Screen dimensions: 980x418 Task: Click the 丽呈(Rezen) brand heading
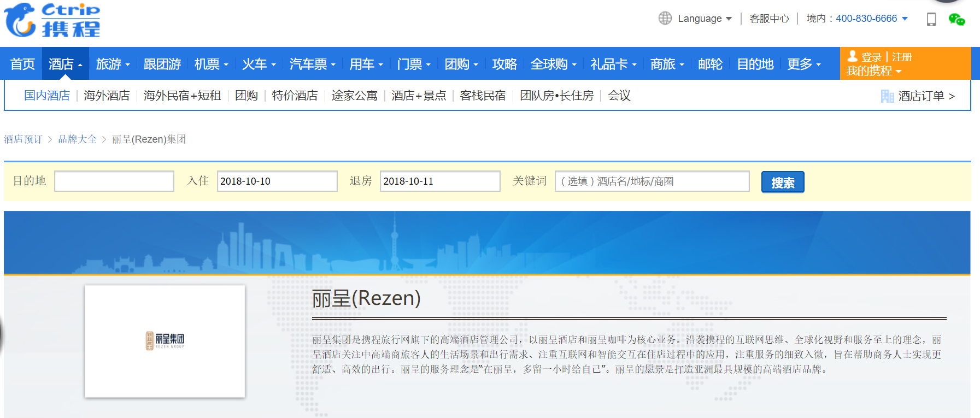(366, 298)
